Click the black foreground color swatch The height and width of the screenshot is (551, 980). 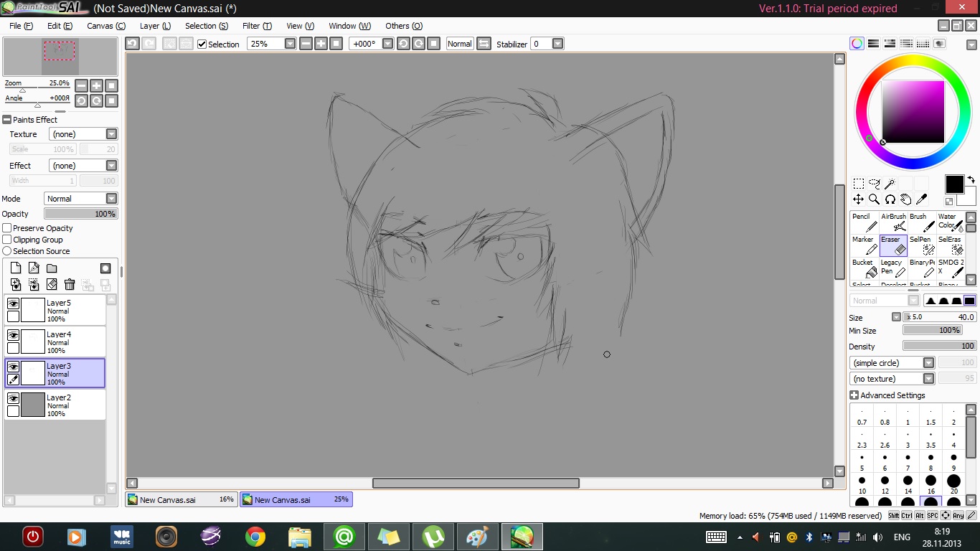[954, 184]
